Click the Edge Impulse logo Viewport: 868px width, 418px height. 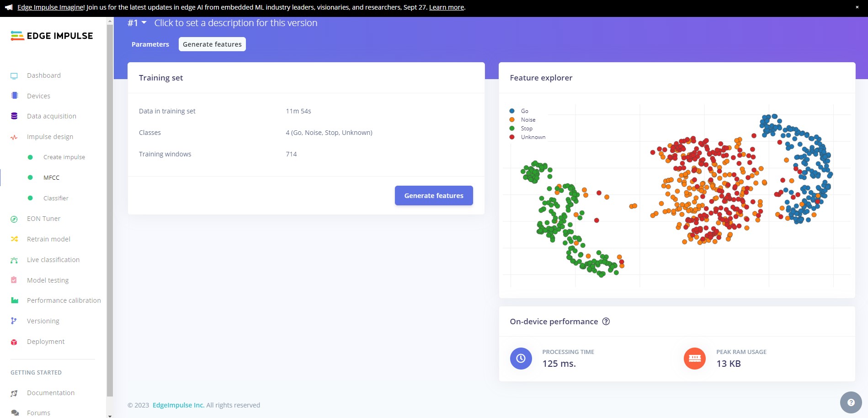[x=52, y=36]
